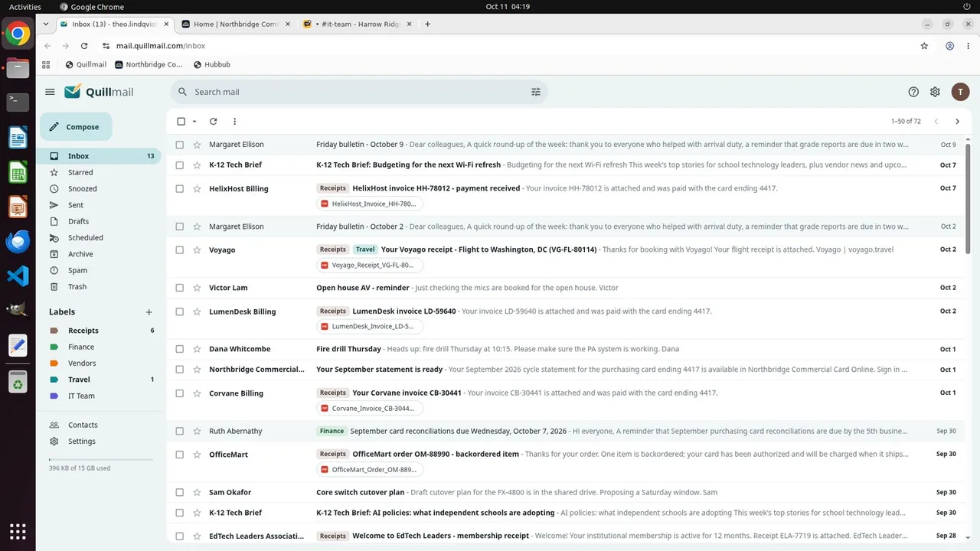The height and width of the screenshot is (551, 980).
Task: Open the account avatar T
Action: [x=960, y=92]
